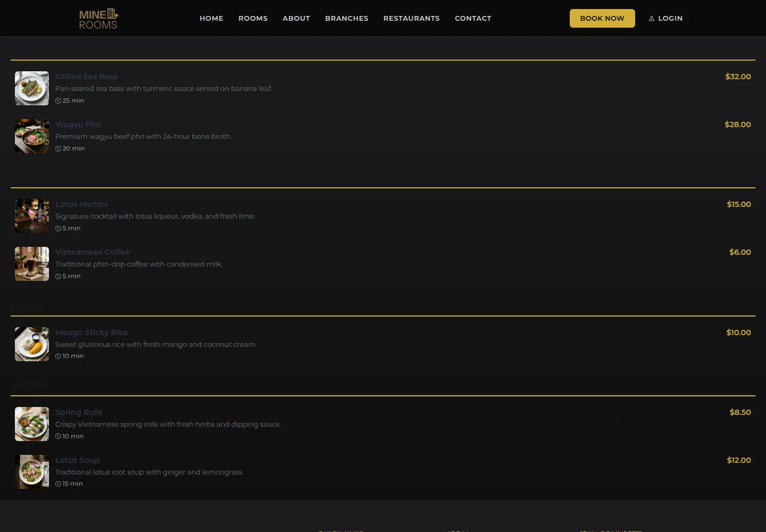Click the clock icon for Wagyu Pho
This screenshot has height=532, width=766.
[x=59, y=149]
